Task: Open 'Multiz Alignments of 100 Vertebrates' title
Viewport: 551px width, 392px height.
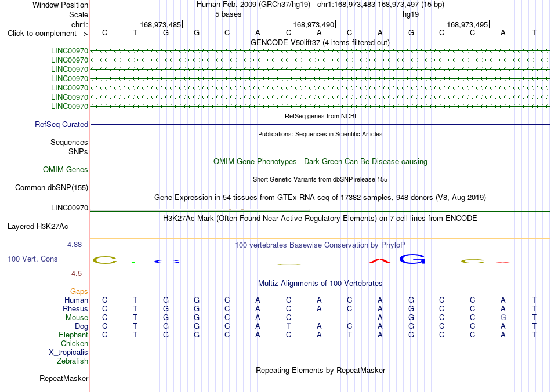Action: (x=320, y=284)
